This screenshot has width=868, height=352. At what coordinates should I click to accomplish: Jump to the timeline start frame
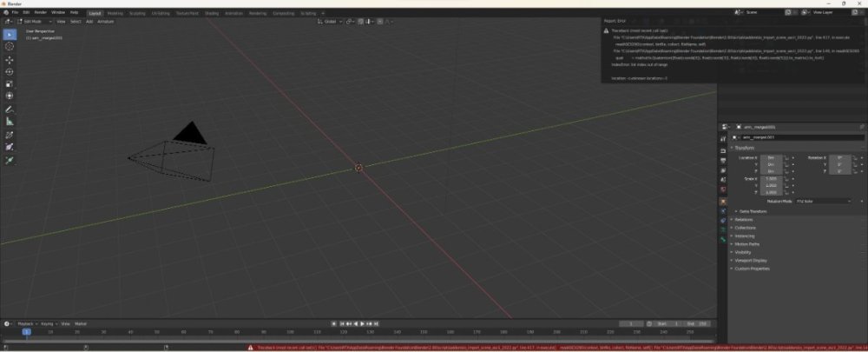pos(342,323)
